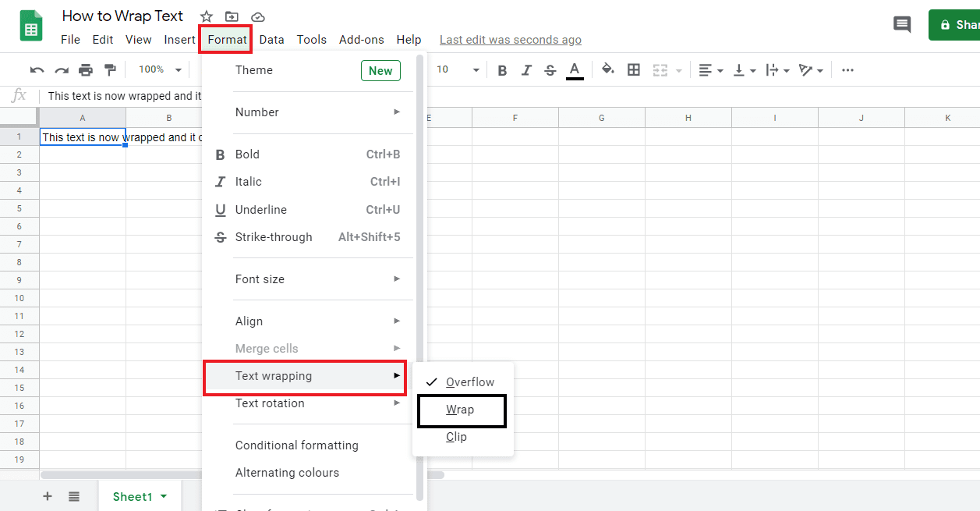
Task: Open the font size 10 dropdown
Action: pos(458,69)
